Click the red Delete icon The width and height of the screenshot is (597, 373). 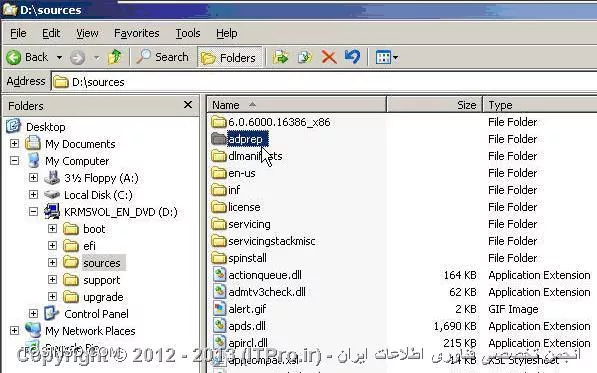coord(329,57)
